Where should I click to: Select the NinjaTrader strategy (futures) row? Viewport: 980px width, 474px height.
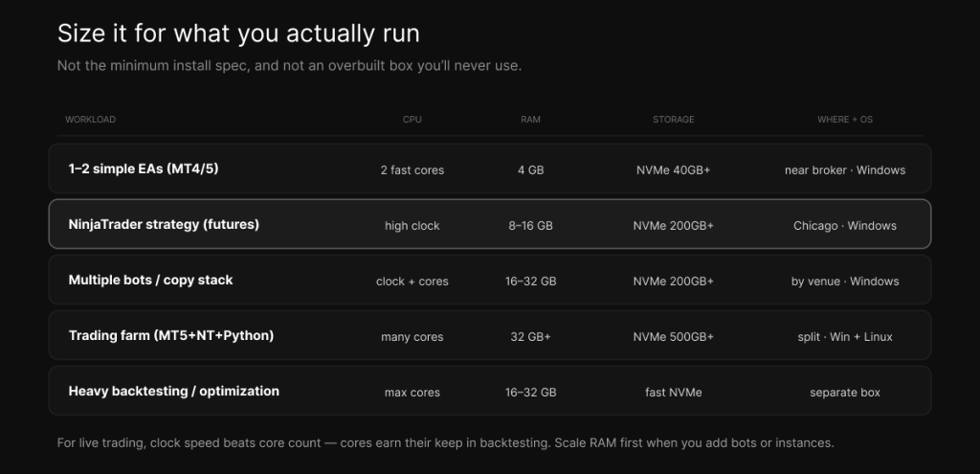(x=490, y=224)
